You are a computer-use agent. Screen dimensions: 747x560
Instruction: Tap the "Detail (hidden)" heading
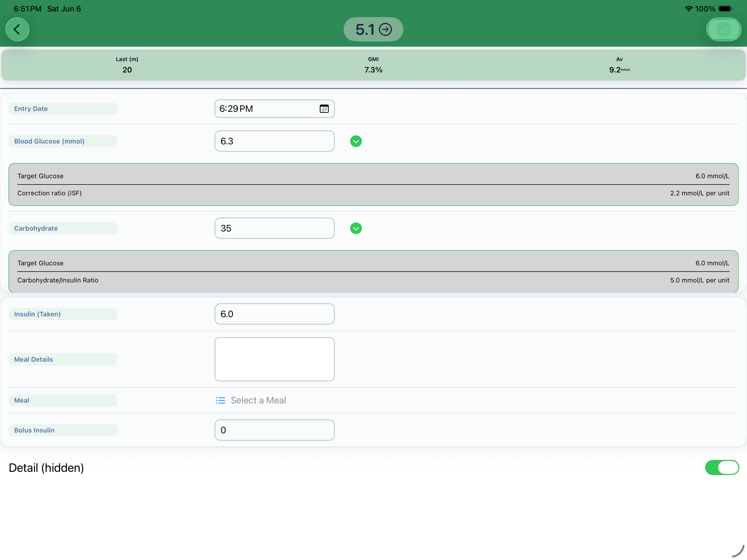click(46, 467)
